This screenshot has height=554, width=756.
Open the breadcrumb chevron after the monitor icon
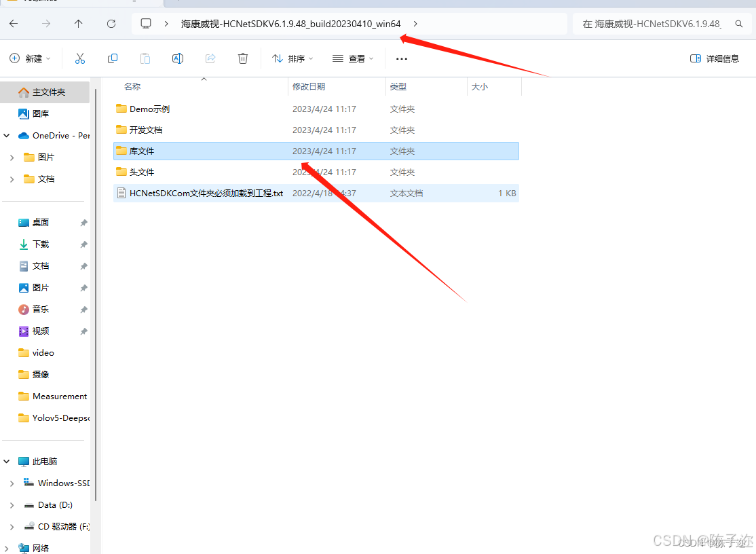point(166,24)
